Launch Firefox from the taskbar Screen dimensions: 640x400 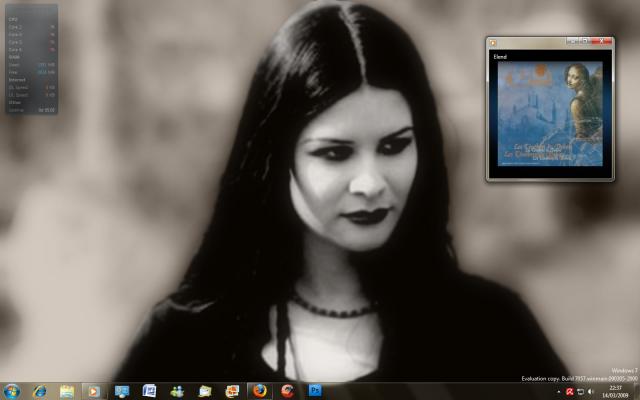point(260,391)
